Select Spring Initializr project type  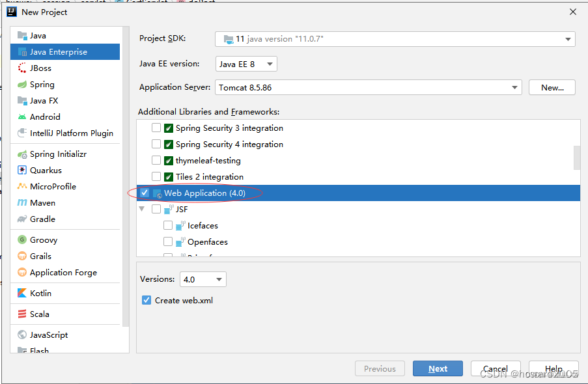tap(65, 154)
